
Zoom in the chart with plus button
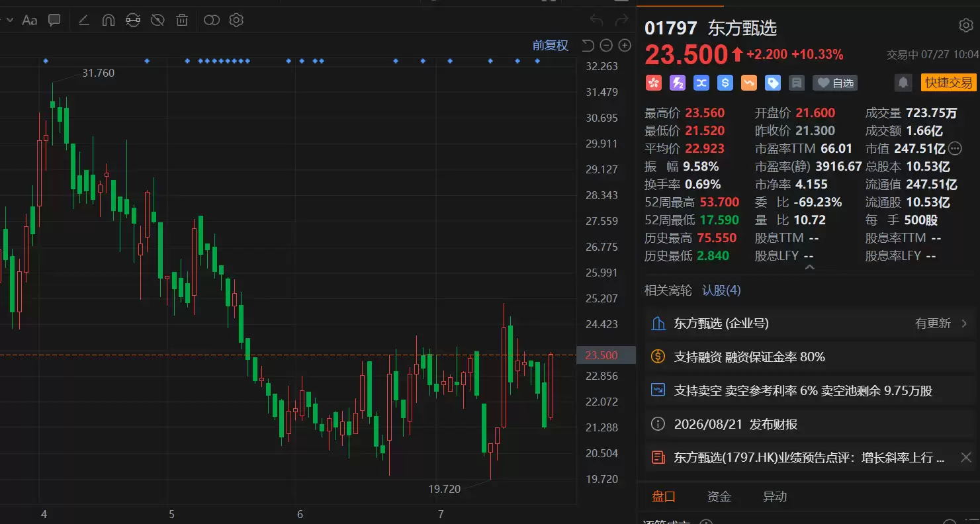625,46
